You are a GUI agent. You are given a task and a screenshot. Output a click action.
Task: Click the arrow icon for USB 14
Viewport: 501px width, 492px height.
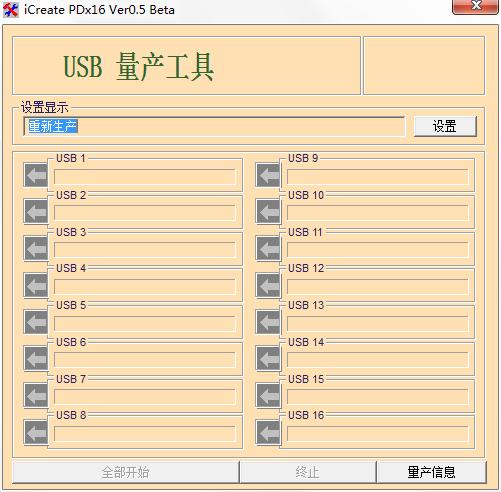(268, 359)
